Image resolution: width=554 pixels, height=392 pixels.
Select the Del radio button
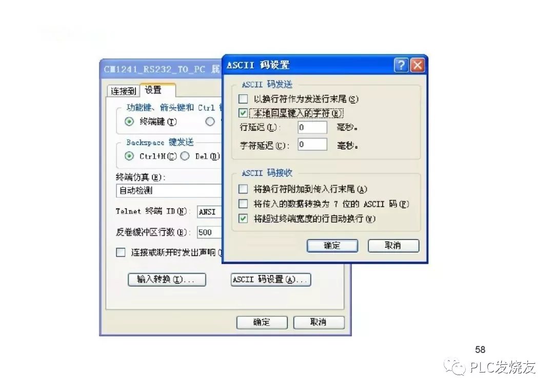pos(185,156)
